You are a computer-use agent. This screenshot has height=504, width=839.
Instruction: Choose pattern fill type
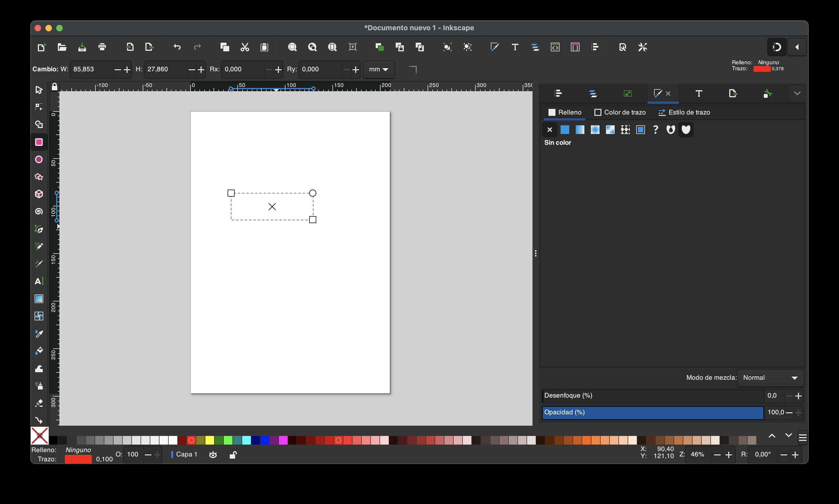tap(625, 130)
